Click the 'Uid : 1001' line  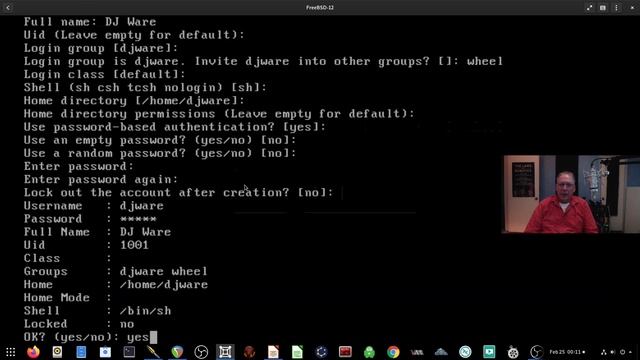pyautogui.click(x=86, y=245)
